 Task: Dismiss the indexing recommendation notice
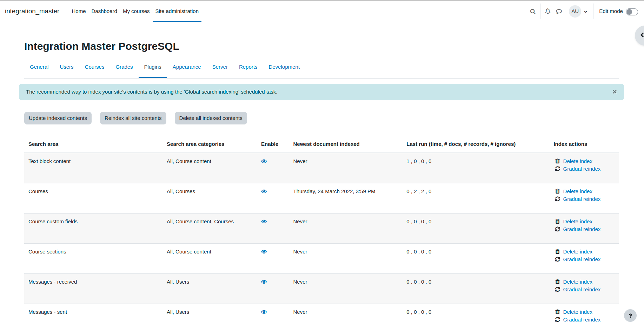coord(615,92)
